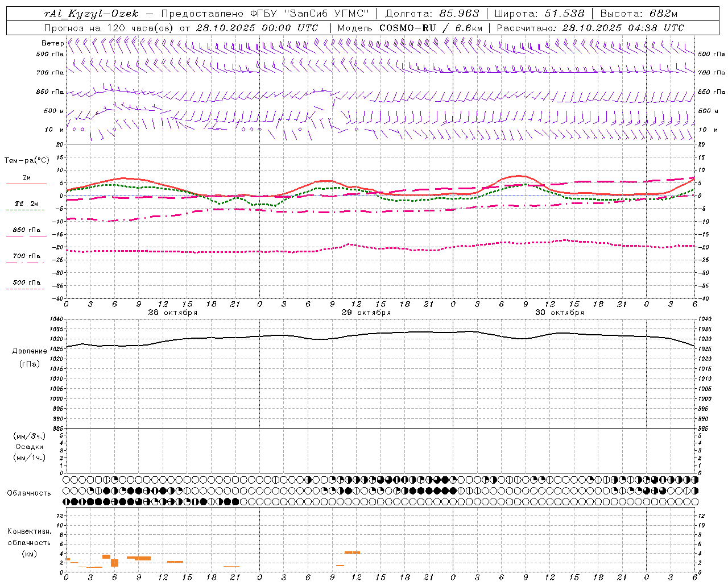Click the latitude value Широта: 51.538

pos(540,14)
